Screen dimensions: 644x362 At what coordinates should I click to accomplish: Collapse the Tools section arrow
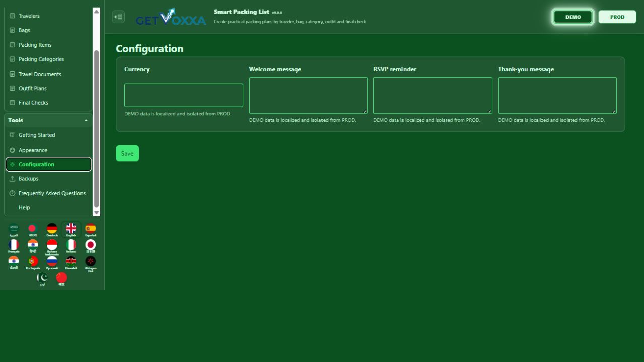click(86, 120)
